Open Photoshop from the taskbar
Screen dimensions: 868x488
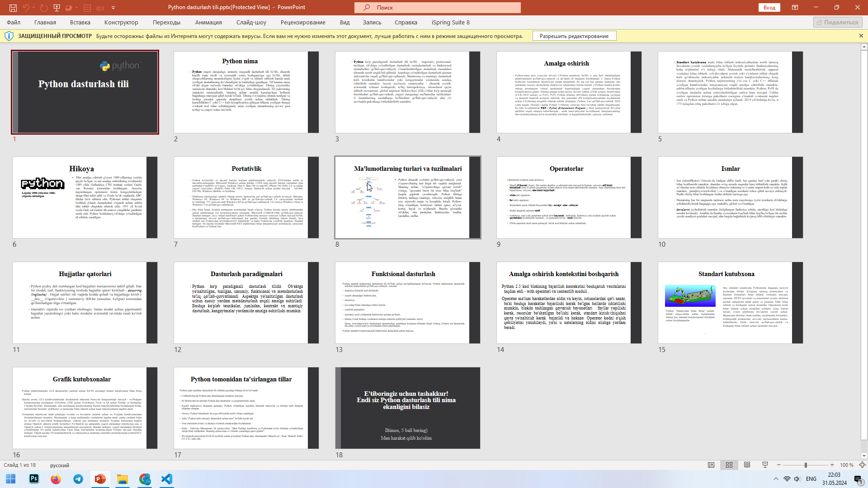click(34, 479)
